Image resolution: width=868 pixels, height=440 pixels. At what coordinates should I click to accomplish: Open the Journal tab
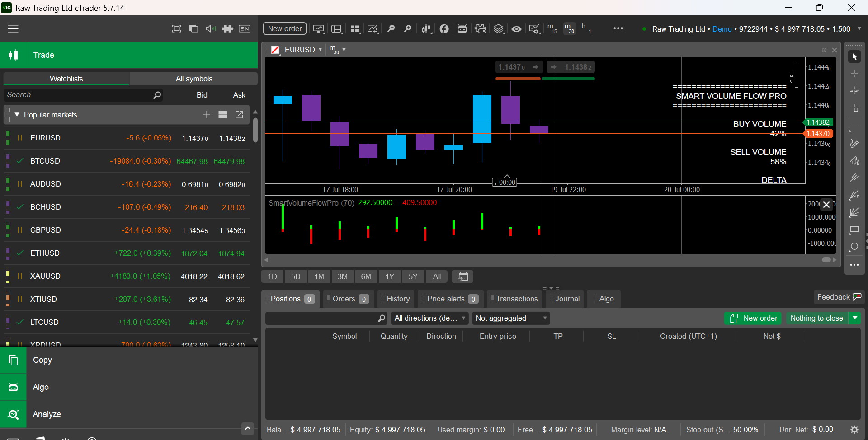[565, 299]
